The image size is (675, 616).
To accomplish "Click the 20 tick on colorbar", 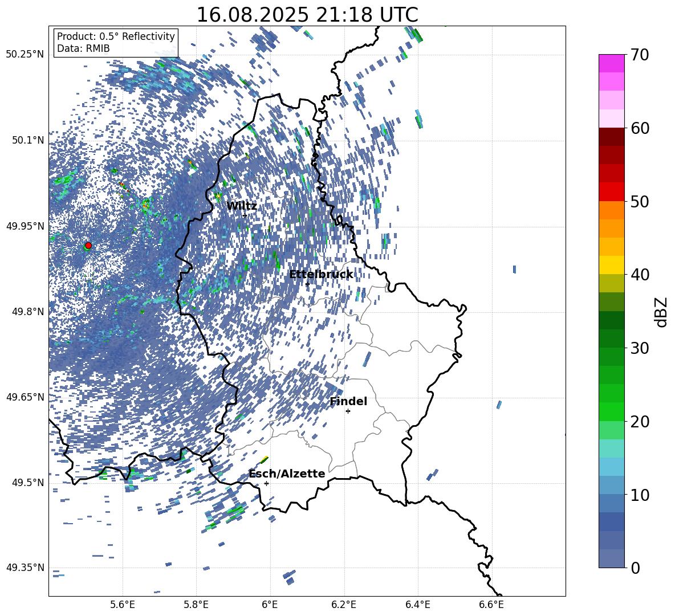I will [640, 422].
